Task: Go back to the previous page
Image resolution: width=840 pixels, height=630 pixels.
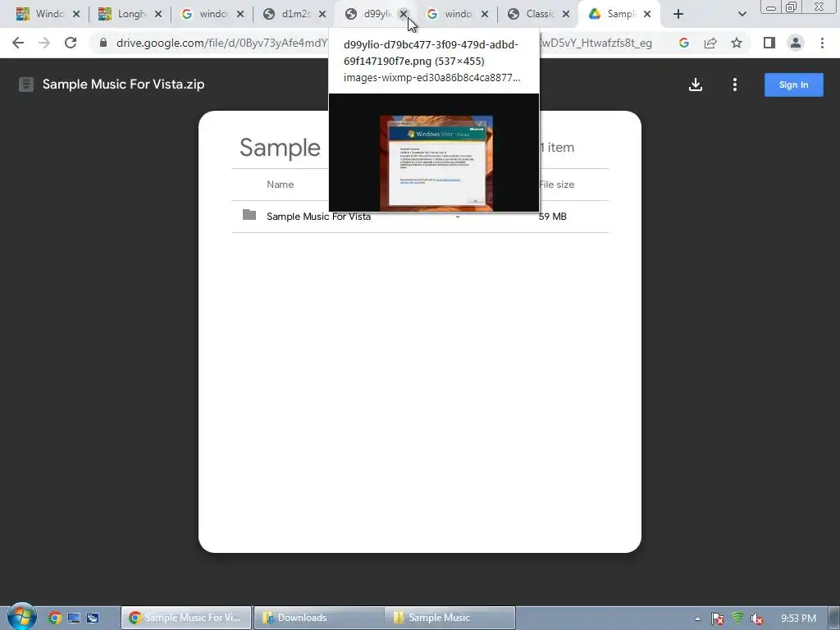Action: coord(18,43)
